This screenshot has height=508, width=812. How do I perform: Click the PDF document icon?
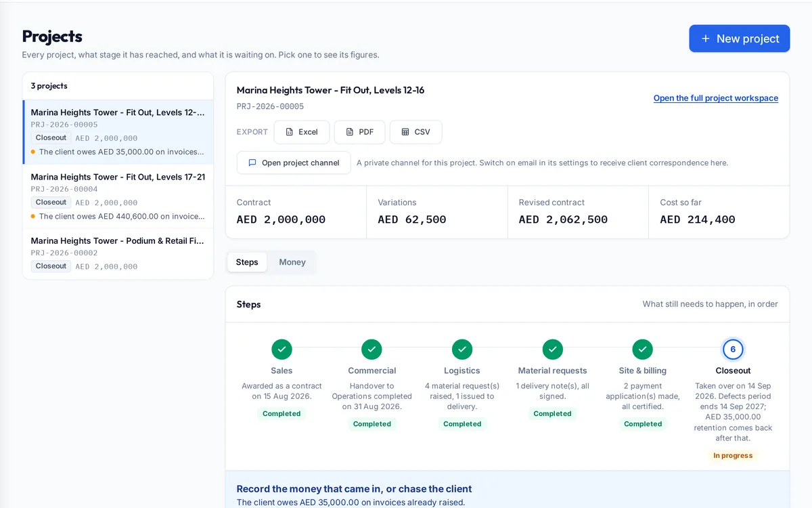(350, 132)
